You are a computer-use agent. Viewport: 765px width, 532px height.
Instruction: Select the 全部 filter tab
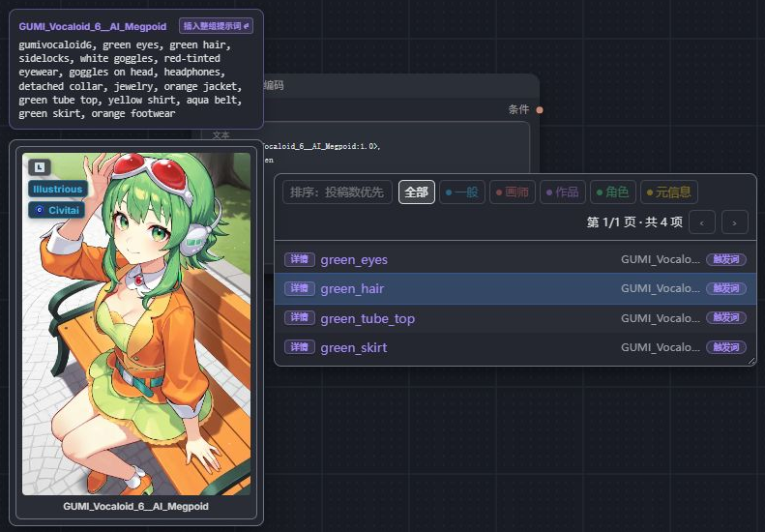point(416,192)
